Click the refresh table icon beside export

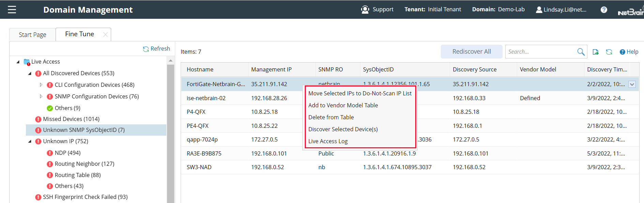click(x=609, y=52)
